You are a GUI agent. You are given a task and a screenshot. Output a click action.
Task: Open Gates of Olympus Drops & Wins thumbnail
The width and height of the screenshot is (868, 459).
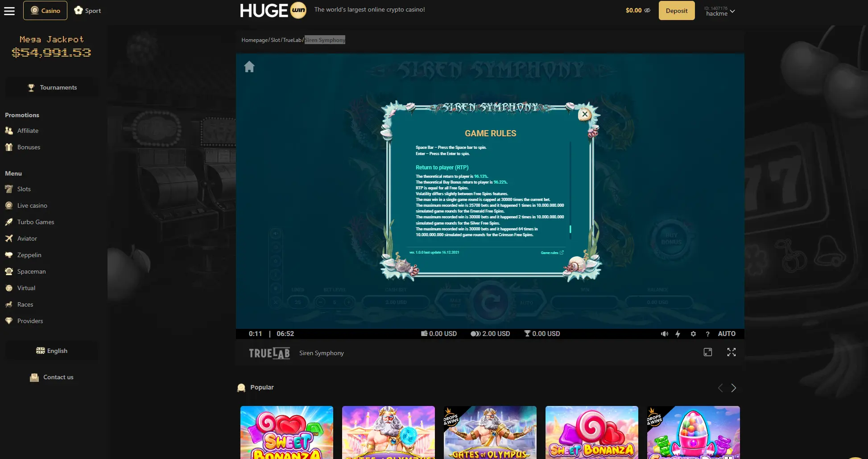coord(490,432)
